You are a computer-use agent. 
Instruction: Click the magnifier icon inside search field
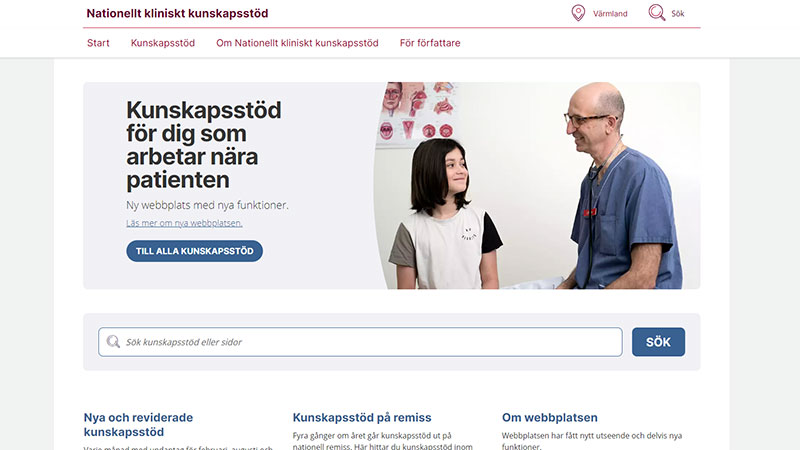113,341
